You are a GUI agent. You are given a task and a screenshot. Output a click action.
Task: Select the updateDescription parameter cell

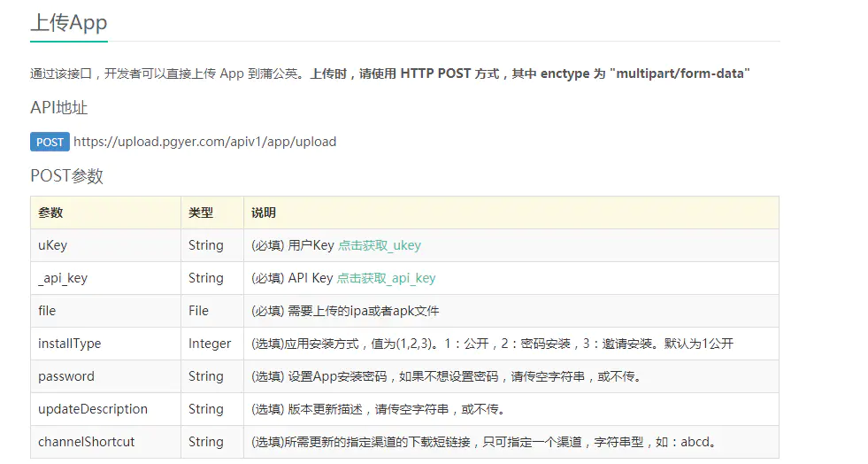(105, 408)
